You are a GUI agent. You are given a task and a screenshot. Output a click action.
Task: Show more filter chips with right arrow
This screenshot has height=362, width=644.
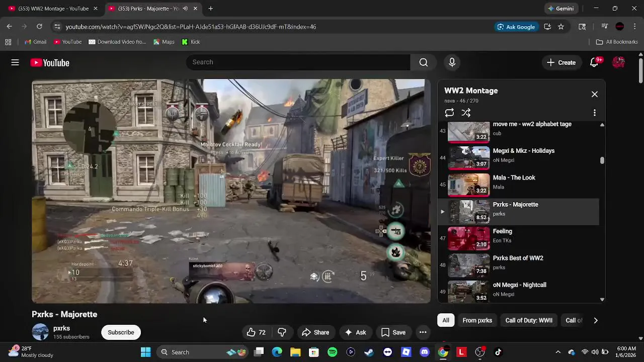596,320
